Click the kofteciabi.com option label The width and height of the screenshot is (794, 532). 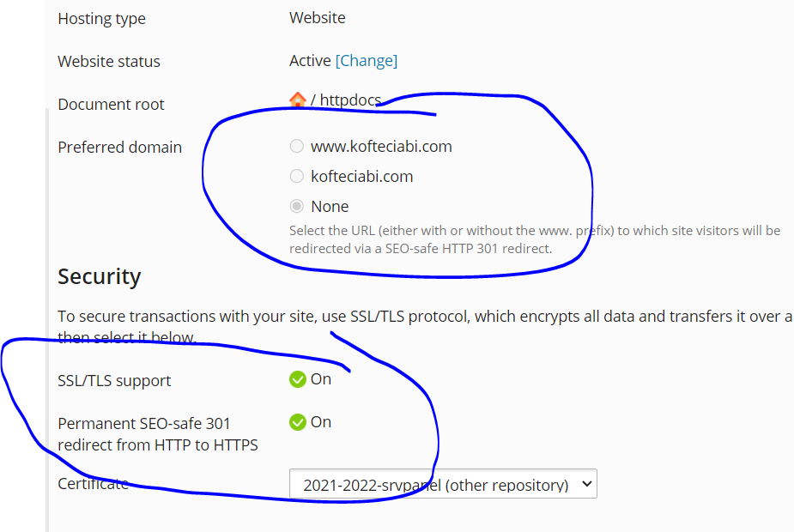coord(362,176)
